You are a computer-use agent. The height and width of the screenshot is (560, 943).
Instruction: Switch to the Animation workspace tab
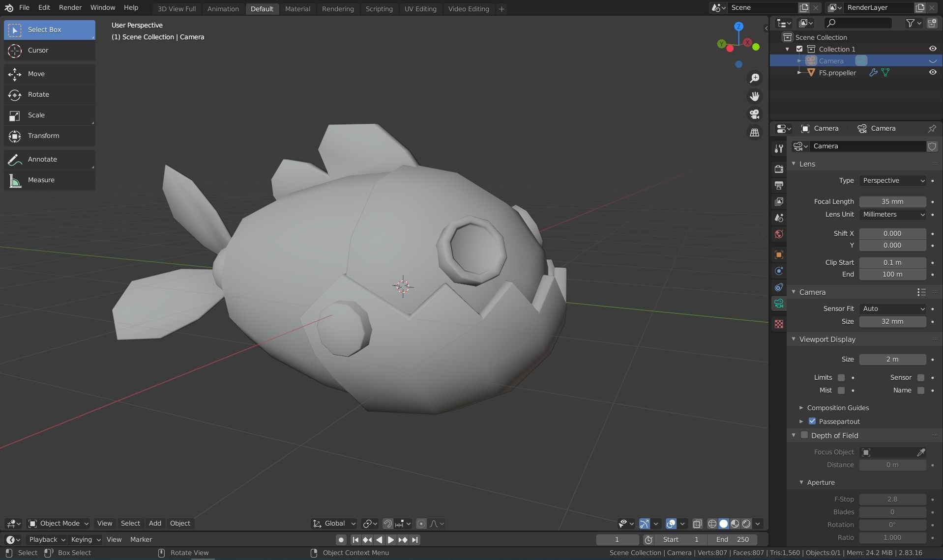[223, 9]
